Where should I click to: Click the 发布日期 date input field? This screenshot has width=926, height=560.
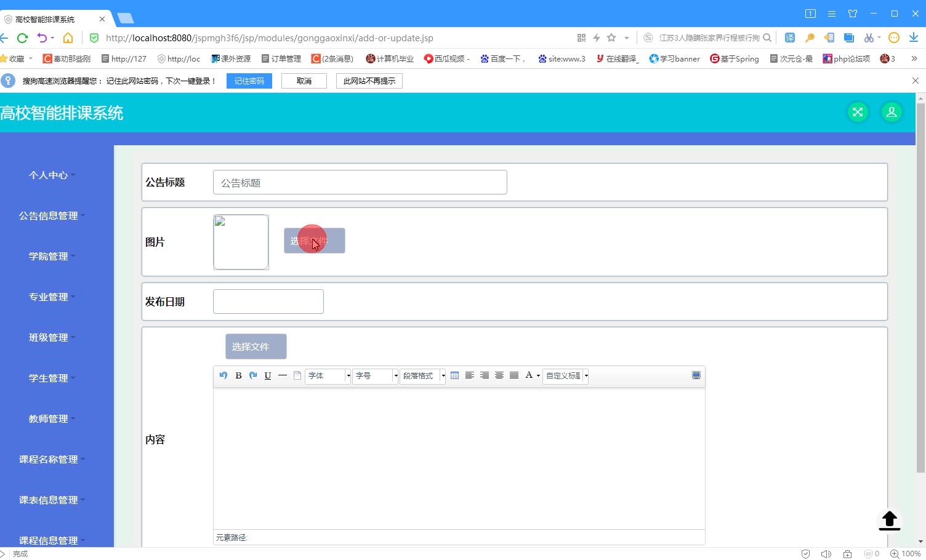point(268,302)
